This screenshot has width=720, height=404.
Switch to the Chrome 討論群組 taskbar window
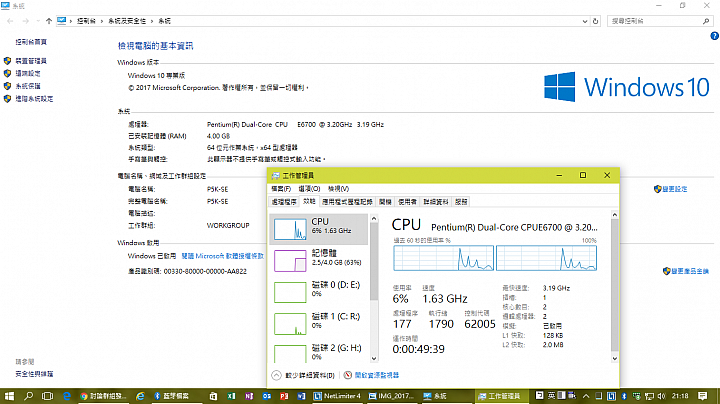coord(104,396)
